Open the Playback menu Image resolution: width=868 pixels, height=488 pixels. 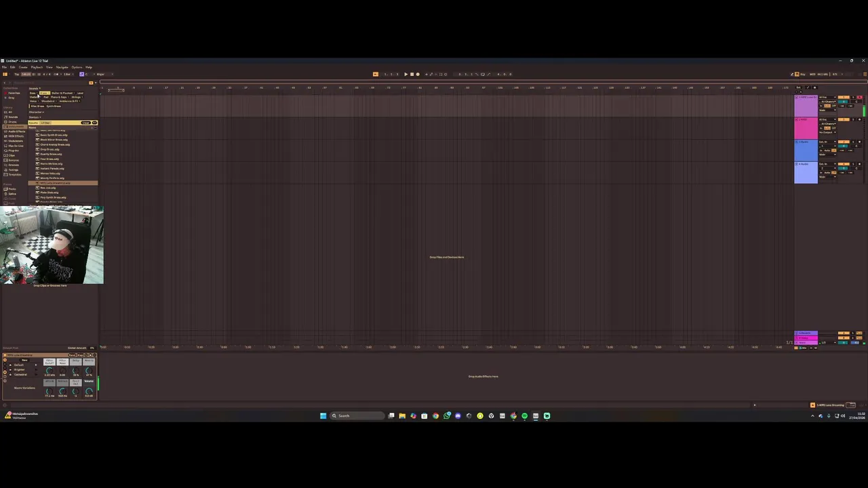[37, 67]
